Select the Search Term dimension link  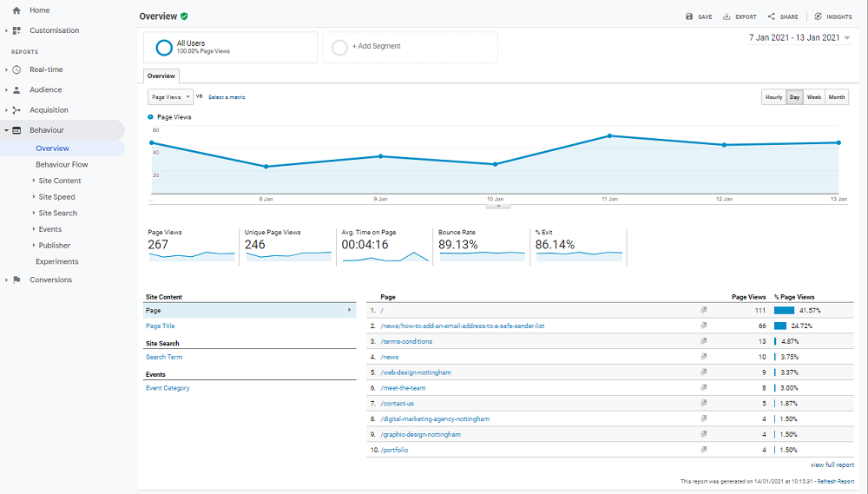tap(164, 357)
